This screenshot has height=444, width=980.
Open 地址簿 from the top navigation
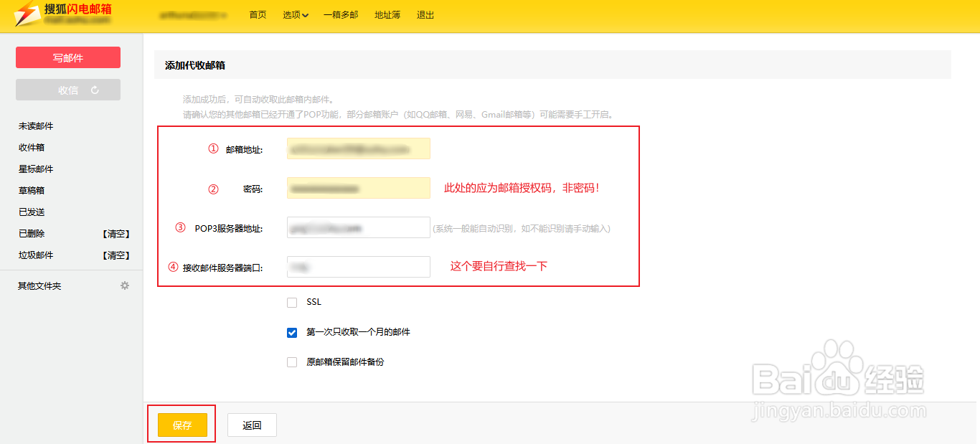[x=387, y=14]
